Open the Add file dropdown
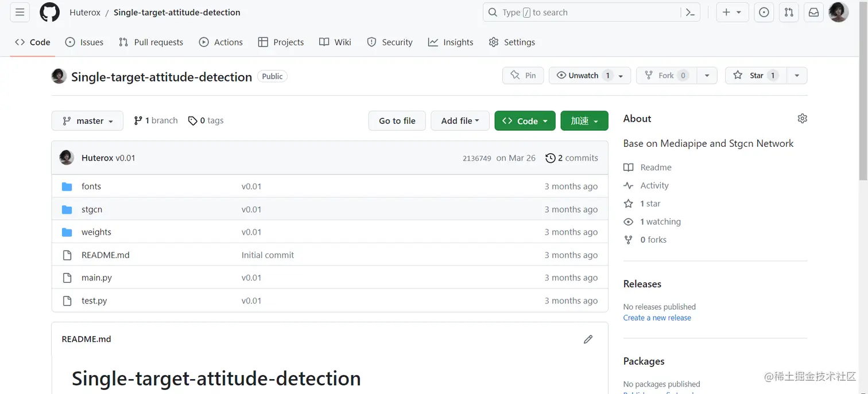This screenshot has width=868, height=394. [x=460, y=120]
